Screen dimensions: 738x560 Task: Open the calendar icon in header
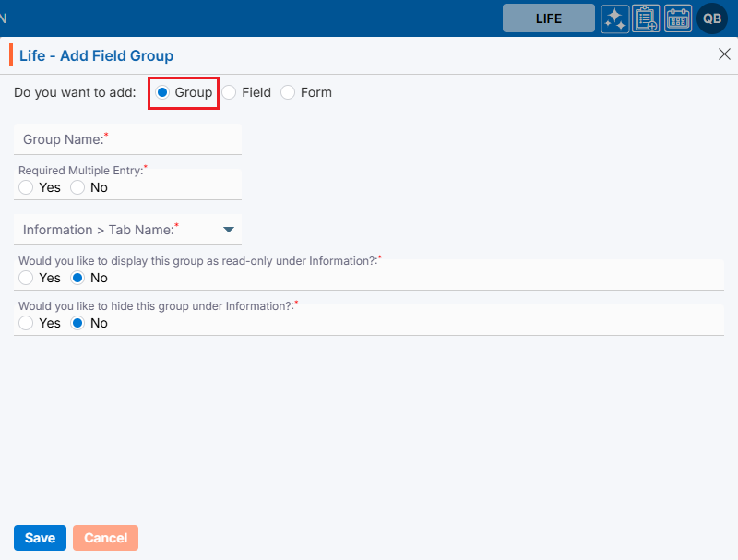click(x=678, y=18)
